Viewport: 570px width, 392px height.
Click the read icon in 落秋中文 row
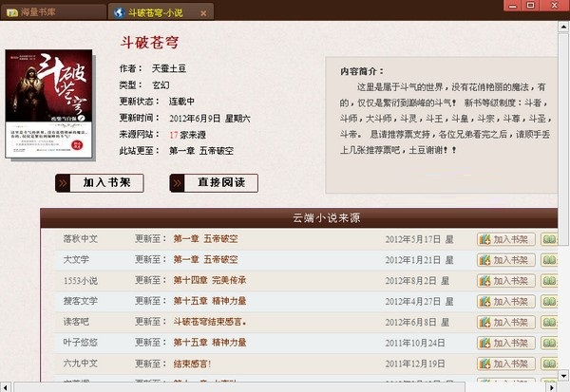(x=549, y=239)
